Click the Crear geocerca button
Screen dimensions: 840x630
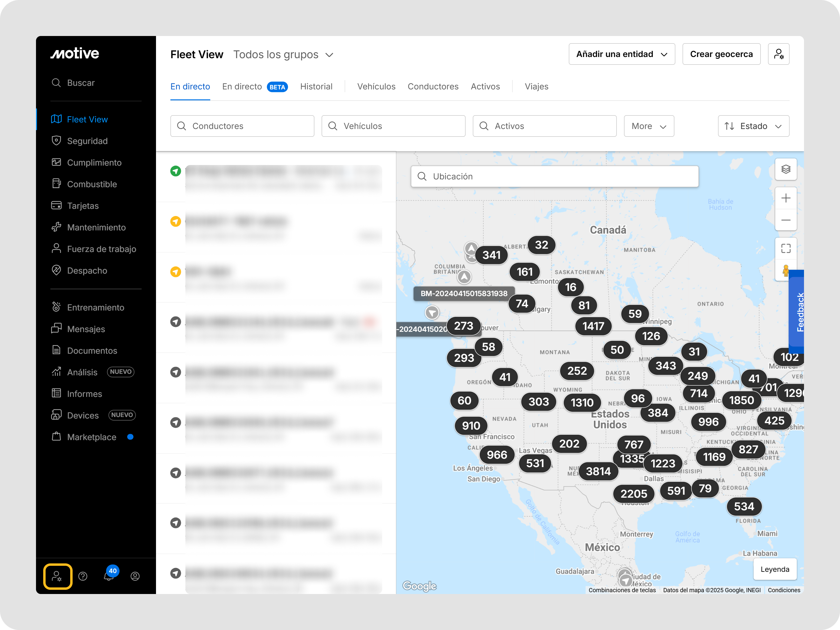click(721, 54)
